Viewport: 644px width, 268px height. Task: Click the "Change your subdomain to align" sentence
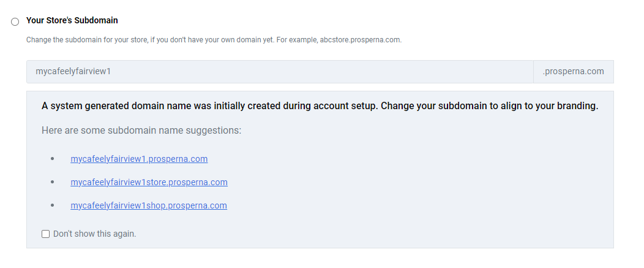pyautogui.click(x=490, y=106)
